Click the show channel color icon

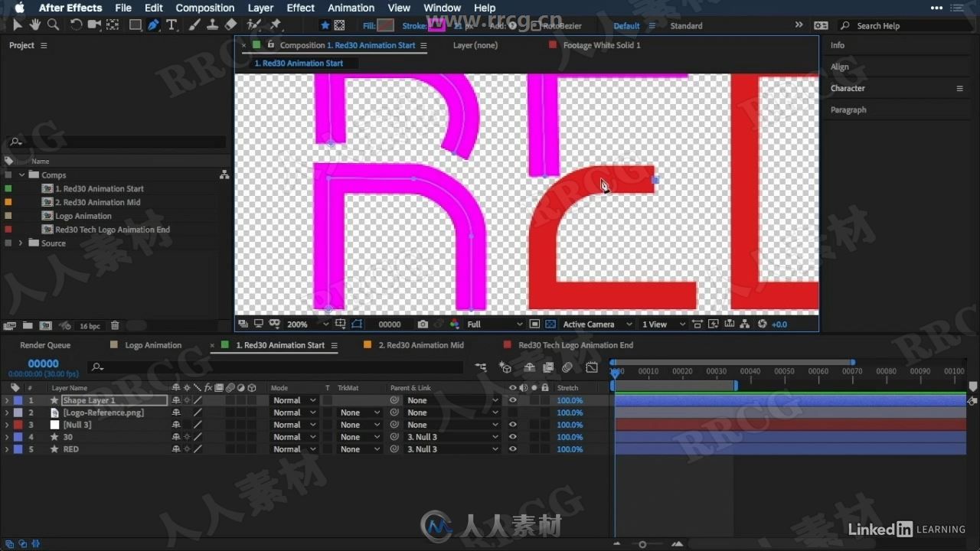(x=454, y=324)
